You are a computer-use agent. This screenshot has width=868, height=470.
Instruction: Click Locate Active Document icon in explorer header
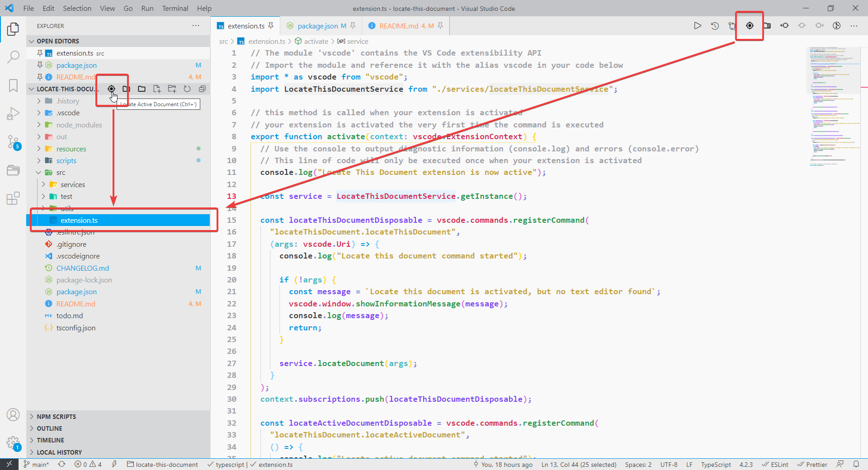111,89
